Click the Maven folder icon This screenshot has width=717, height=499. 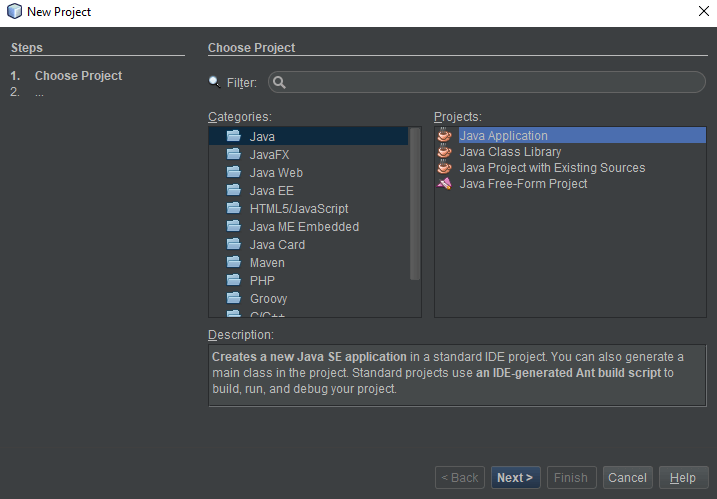click(x=234, y=262)
